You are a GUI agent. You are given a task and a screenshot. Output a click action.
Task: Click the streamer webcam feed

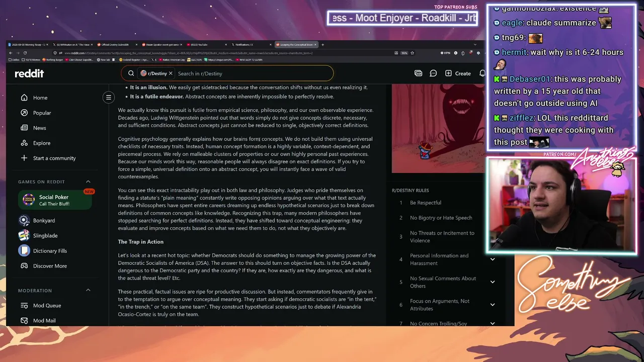[561, 206]
